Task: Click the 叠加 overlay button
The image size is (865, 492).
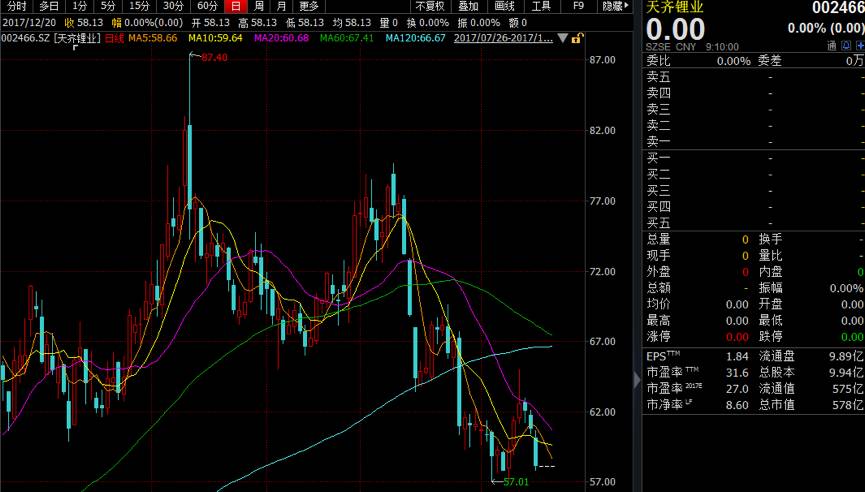Action: pyautogui.click(x=468, y=6)
